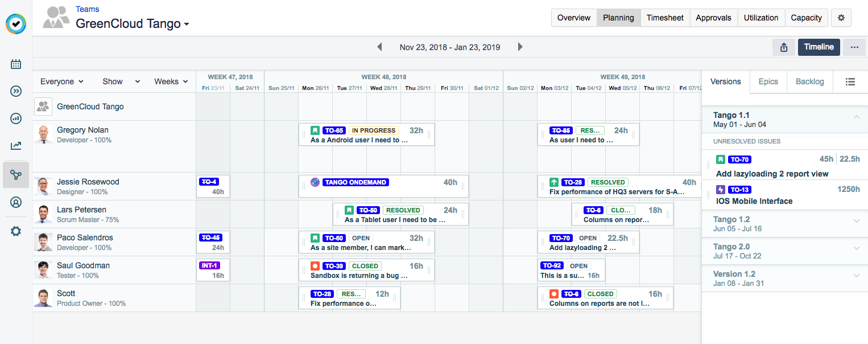Click Gregory Nolan's avatar photo
This screenshot has width=868, height=344.
43,134
